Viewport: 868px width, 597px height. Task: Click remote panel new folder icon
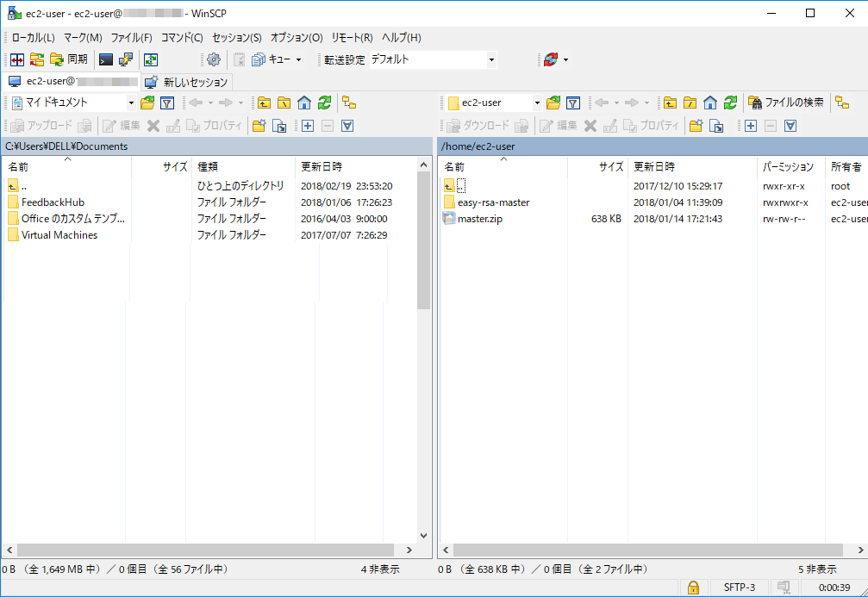coord(696,126)
